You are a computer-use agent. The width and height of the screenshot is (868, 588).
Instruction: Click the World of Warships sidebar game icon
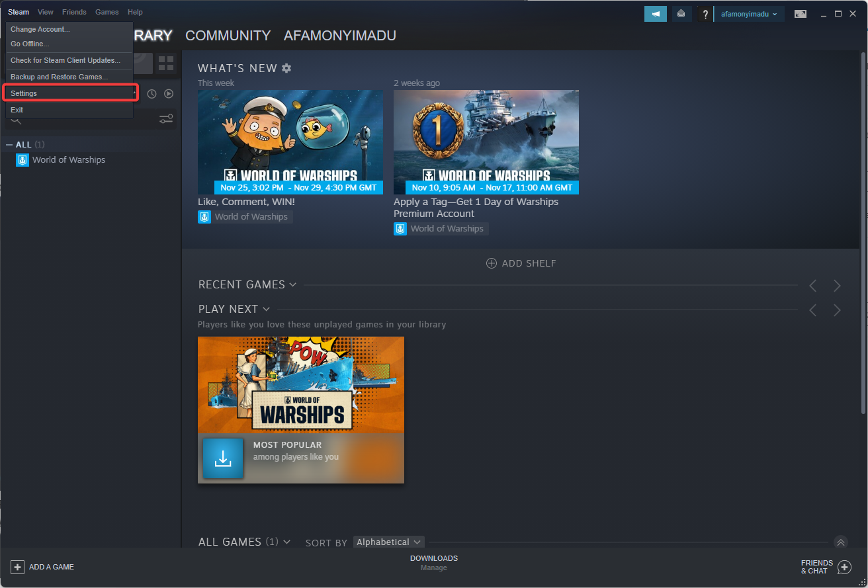(x=22, y=160)
